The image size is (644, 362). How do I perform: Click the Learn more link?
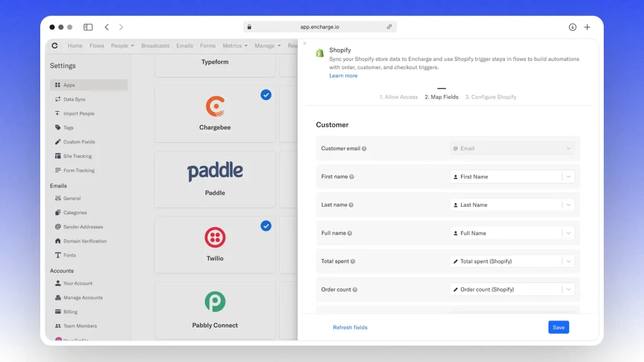[x=343, y=75]
